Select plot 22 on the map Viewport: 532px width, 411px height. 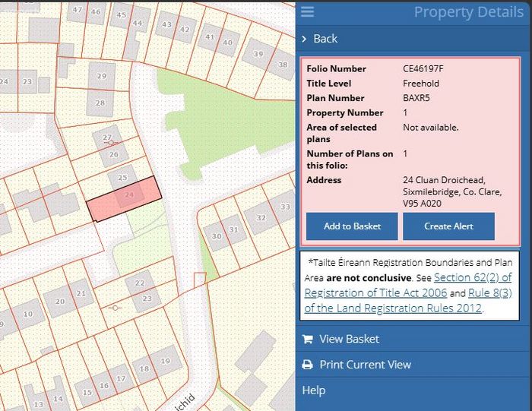[139, 283]
